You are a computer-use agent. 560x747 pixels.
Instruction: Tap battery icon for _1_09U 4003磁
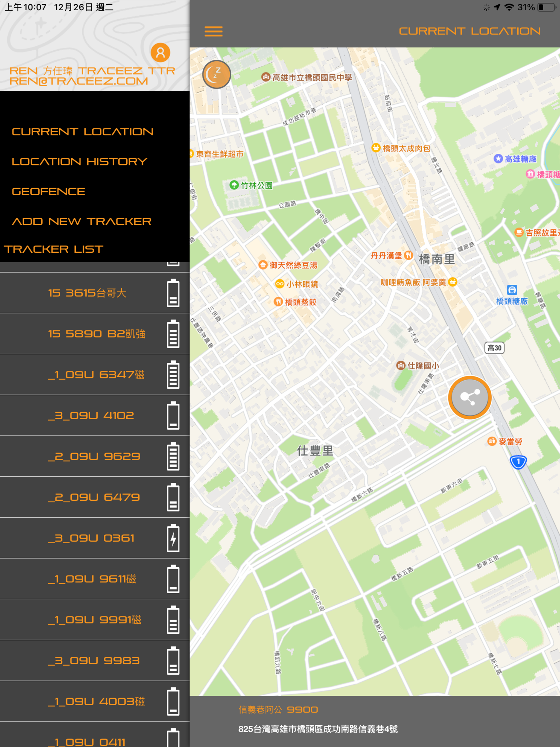173,701
